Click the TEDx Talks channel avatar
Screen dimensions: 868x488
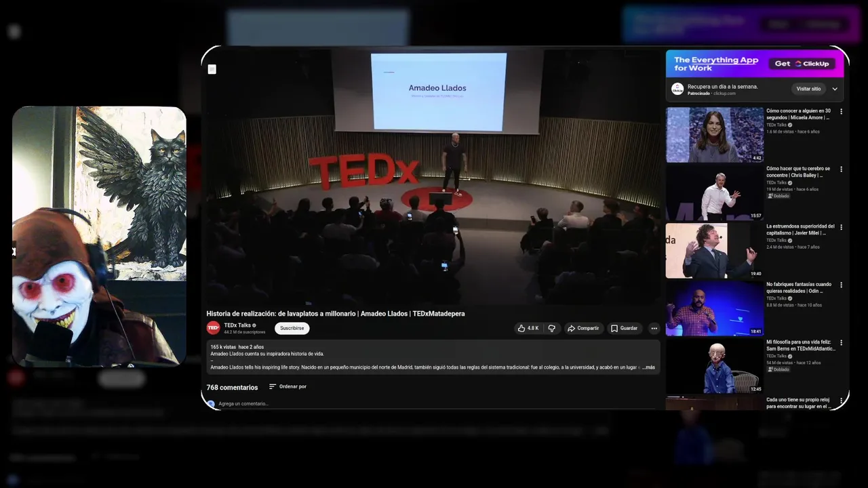tap(213, 328)
